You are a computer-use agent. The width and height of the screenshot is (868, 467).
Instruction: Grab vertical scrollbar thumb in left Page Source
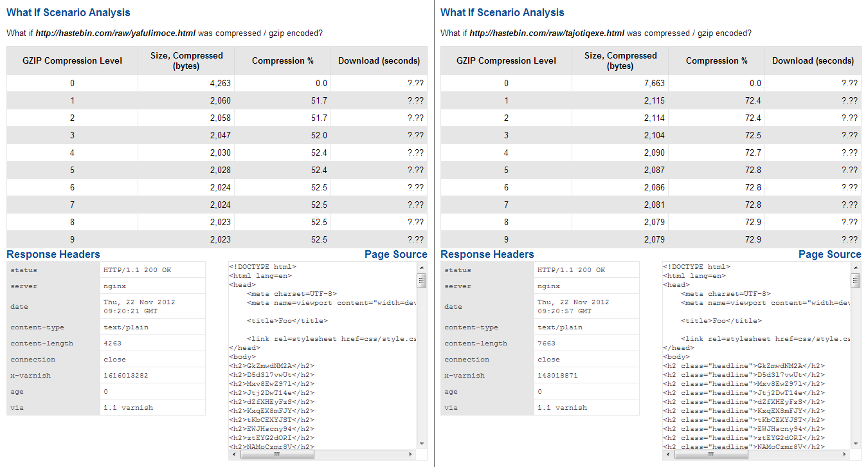pos(422,280)
